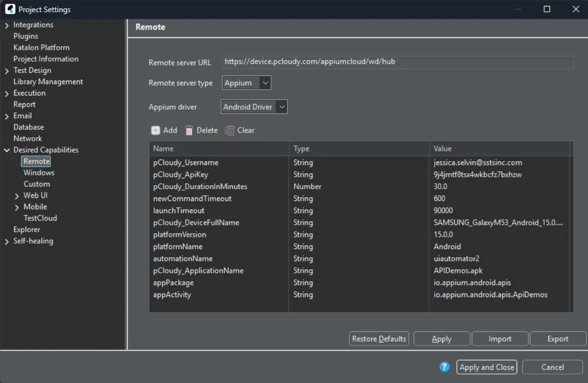Maximize the Project Settings window
Viewport: 588px width, 383px height.
[546, 9]
